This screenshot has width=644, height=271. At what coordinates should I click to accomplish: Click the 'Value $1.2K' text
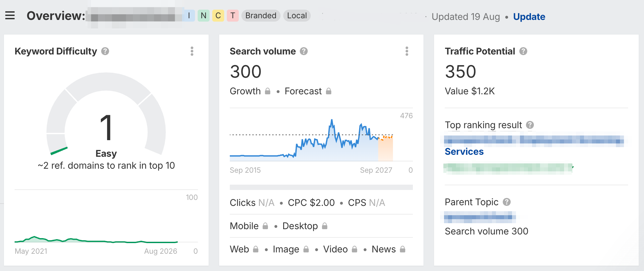tap(470, 91)
